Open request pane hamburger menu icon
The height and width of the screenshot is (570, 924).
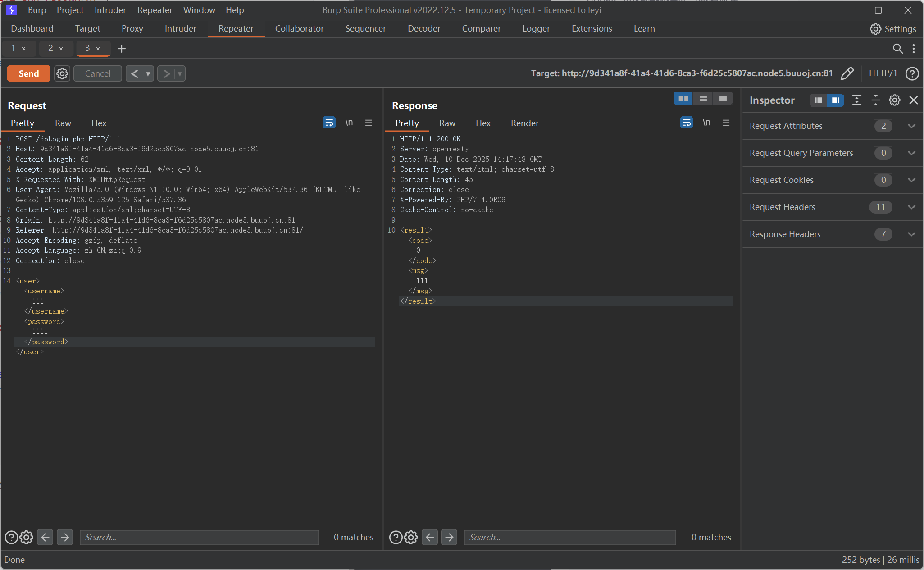click(369, 123)
